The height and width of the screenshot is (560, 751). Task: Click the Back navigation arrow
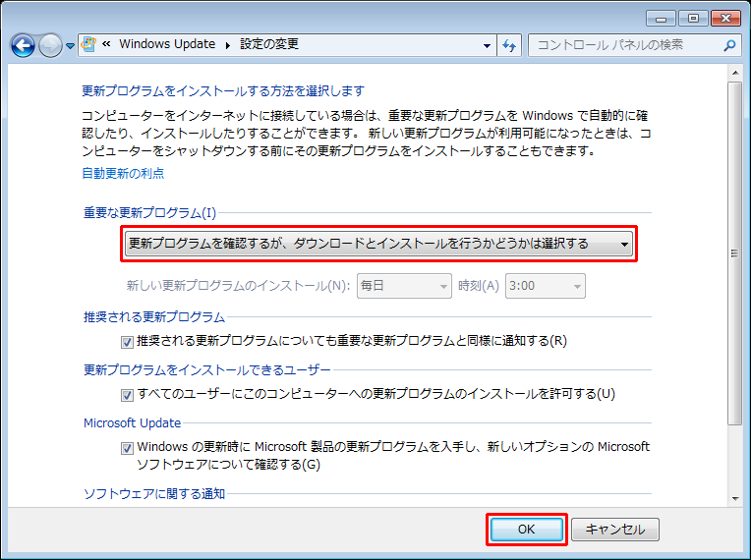[23, 46]
